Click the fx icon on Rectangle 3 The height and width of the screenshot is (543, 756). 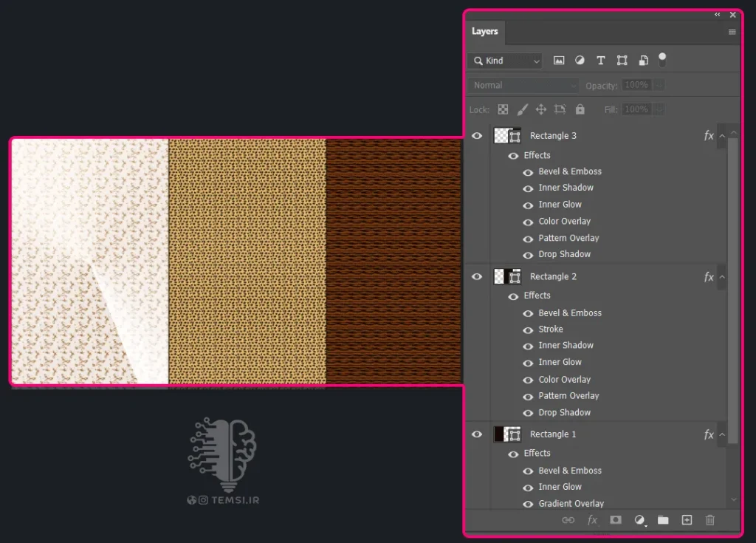[709, 136]
